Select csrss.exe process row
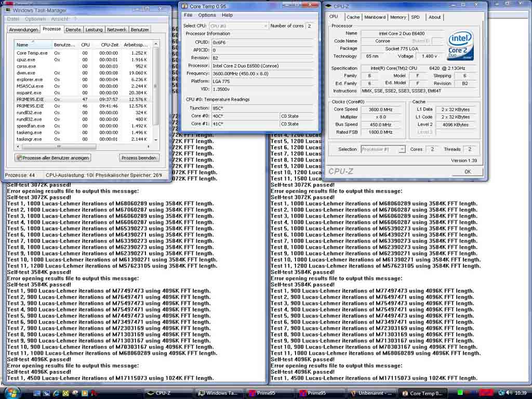The height and width of the screenshot is (399, 532). (83, 66)
